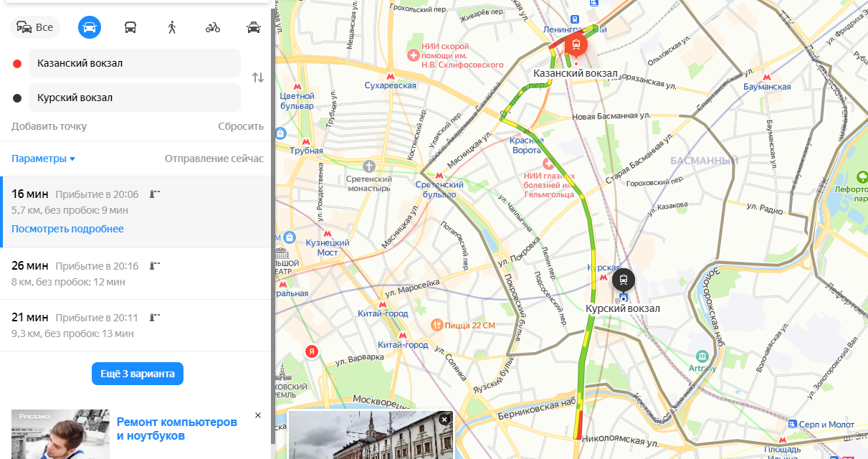Click the Пицца 22 СМ map icon
Viewport: 868px width, 459px height.
click(x=437, y=325)
